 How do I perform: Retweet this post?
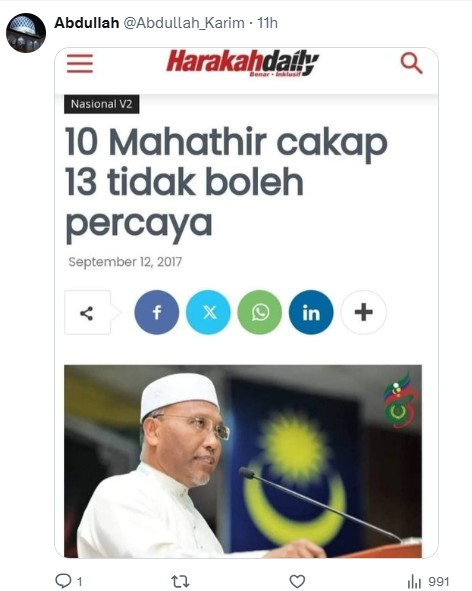tap(180, 581)
